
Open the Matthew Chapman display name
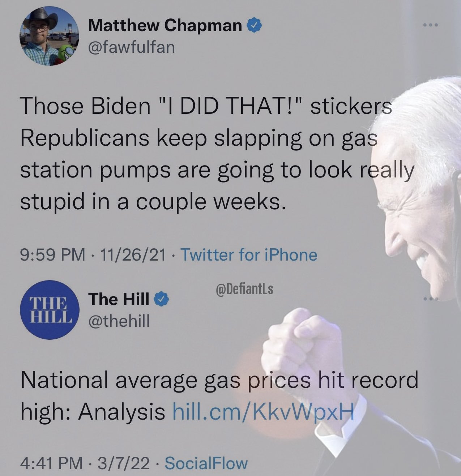[x=166, y=26]
